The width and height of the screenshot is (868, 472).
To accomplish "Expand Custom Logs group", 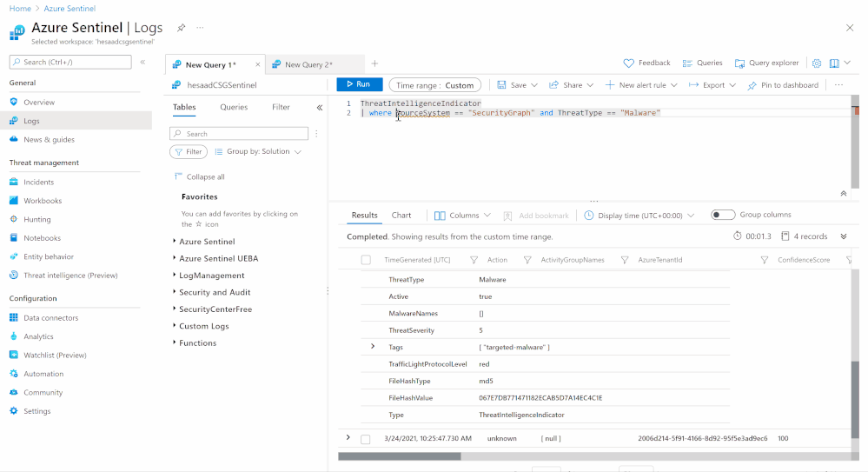I will coord(174,326).
